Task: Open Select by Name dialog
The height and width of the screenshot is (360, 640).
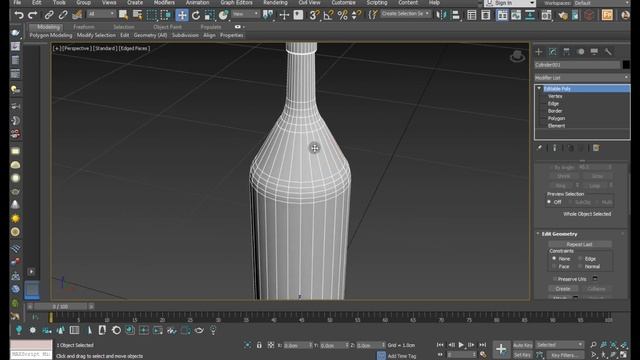Action: [x=137, y=16]
